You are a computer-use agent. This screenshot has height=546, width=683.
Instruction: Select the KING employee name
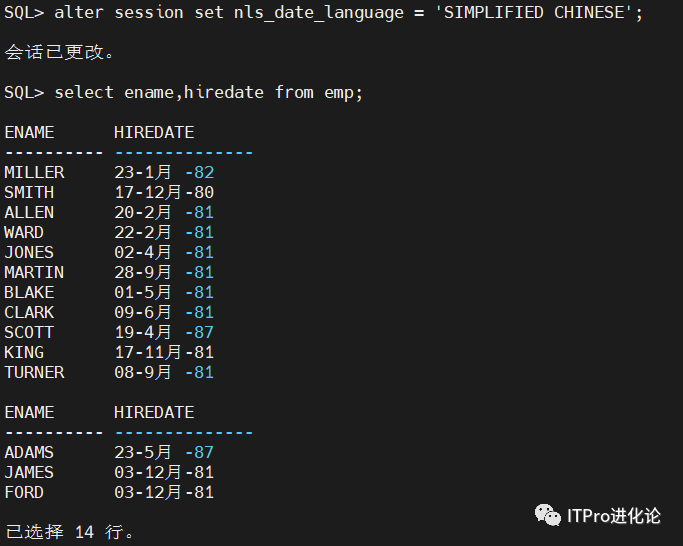pos(24,352)
